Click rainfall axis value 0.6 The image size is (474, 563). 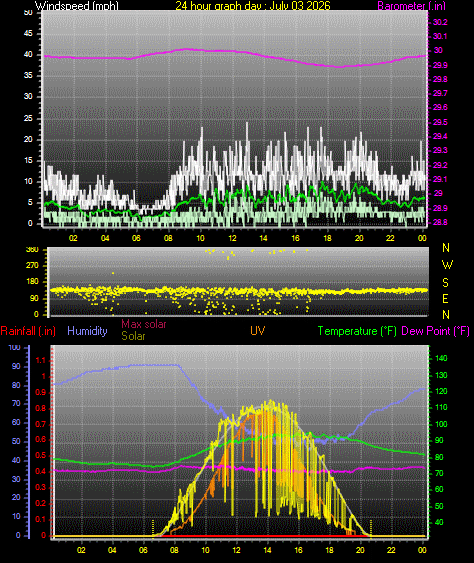[x=41, y=439]
